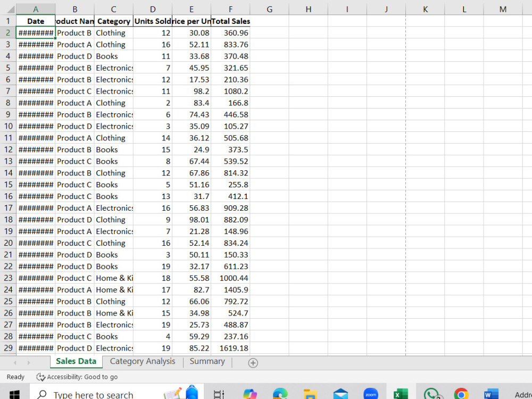This screenshot has height=399, width=532.
Task: Click the 'Units Sold' header cell
Action: (153, 21)
